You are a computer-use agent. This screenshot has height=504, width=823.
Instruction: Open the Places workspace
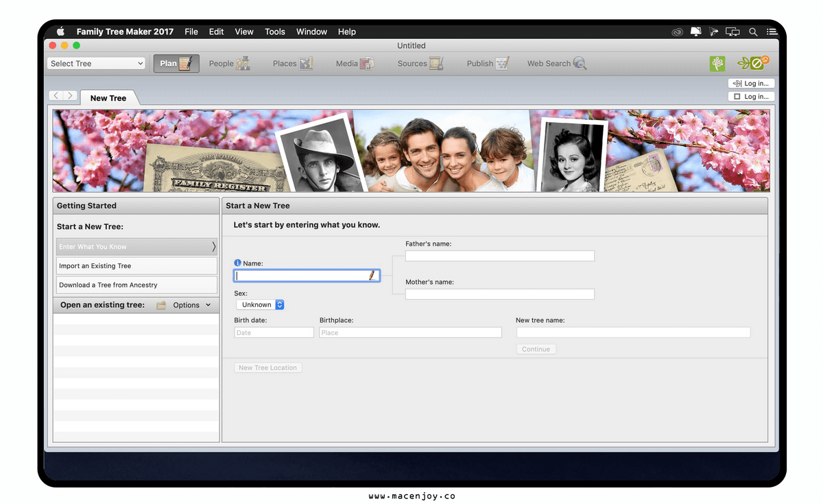[293, 64]
